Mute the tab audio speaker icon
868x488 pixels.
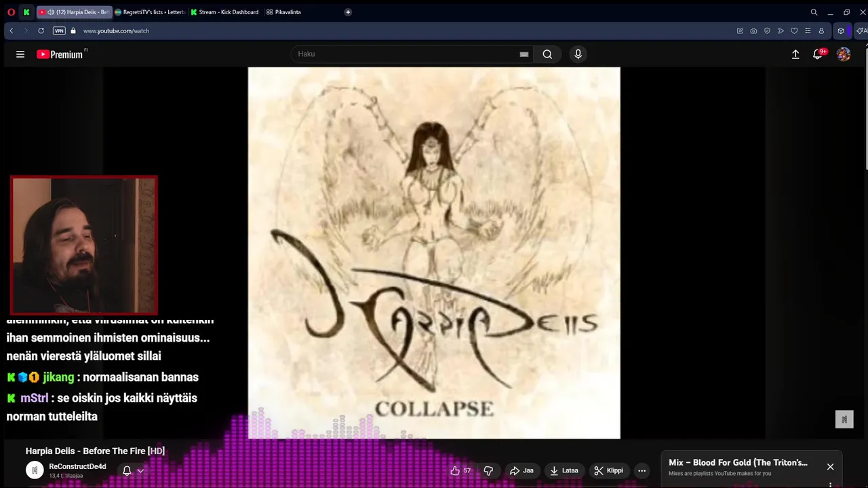tap(51, 12)
